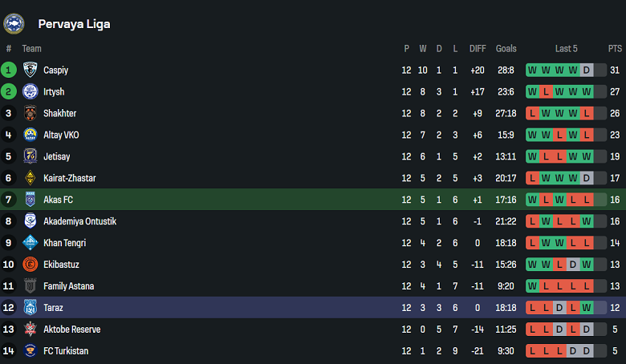Click Family Astana's win badge in Last 5
This screenshot has height=364, width=626.
click(532, 286)
